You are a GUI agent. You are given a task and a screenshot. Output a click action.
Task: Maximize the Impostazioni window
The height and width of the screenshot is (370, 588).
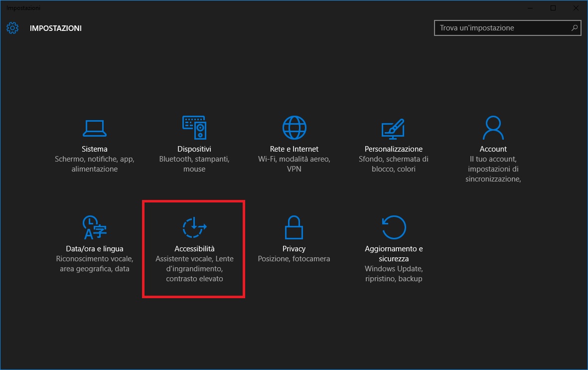[x=553, y=8]
